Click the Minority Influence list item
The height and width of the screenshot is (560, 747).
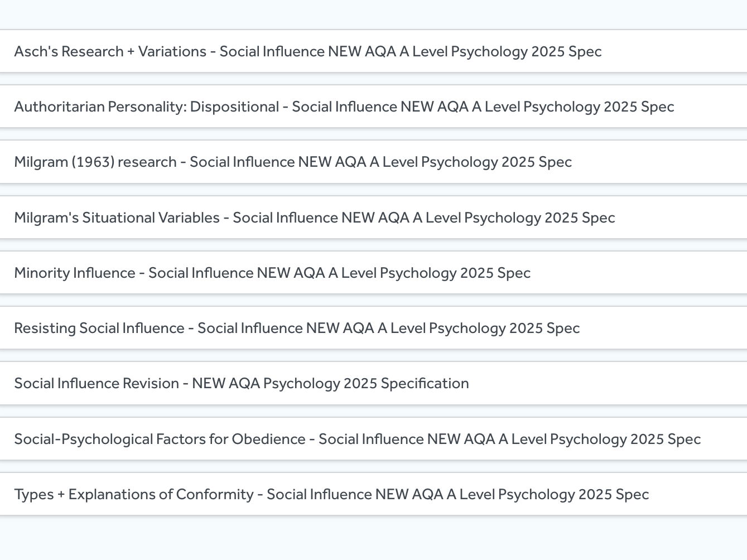click(373, 273)
